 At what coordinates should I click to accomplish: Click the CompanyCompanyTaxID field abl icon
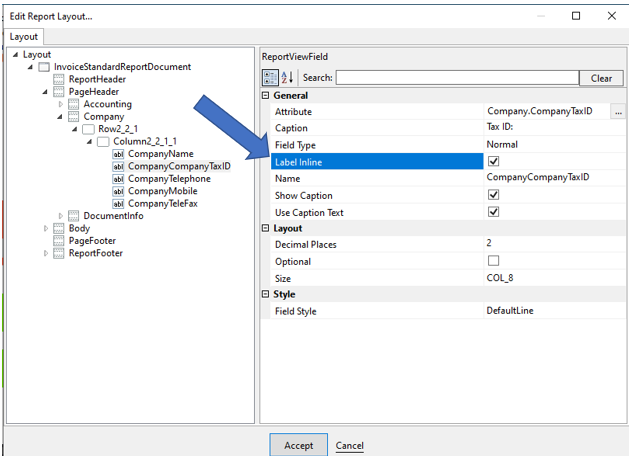coord(118,167)
